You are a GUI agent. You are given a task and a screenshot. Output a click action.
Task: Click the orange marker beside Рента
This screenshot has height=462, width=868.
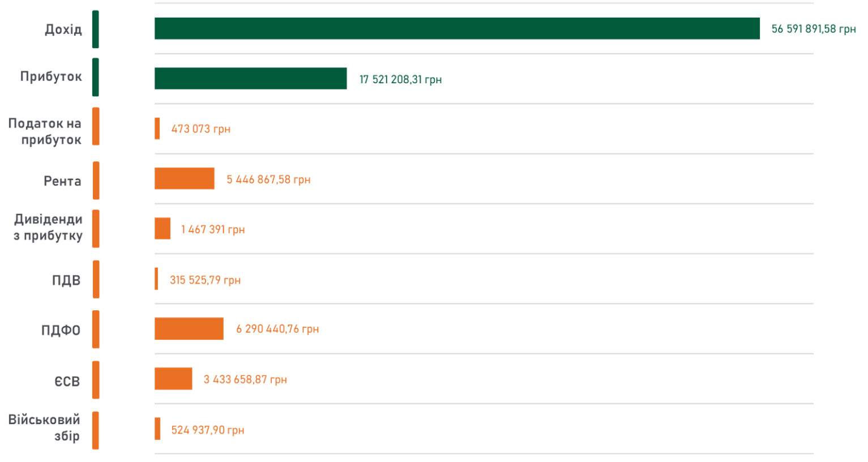pyautogui.click(x=96, y=181)
